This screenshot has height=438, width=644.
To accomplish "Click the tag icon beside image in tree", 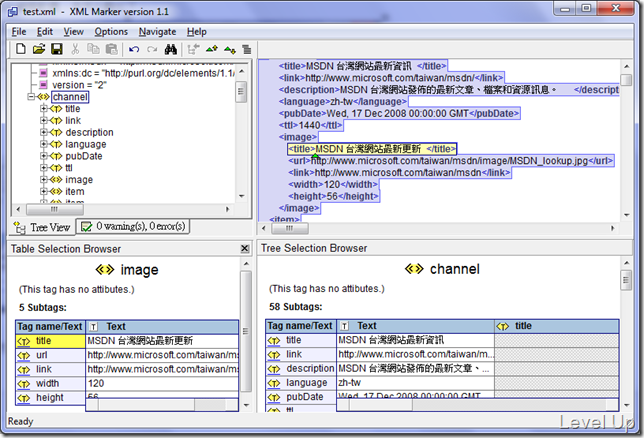I will (56, 180).
